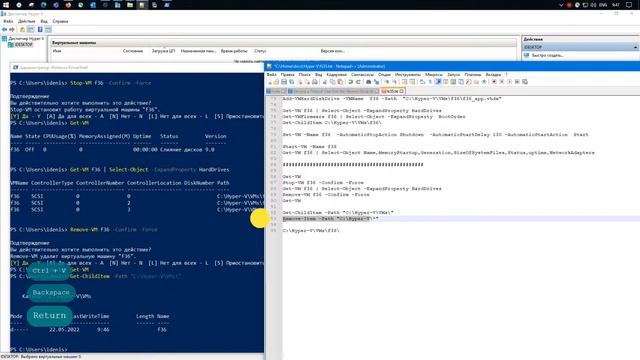Create new document in Notepad++ toolbar
The height and width of the screenshot is (360, 640).
click(x=269, y=82)
